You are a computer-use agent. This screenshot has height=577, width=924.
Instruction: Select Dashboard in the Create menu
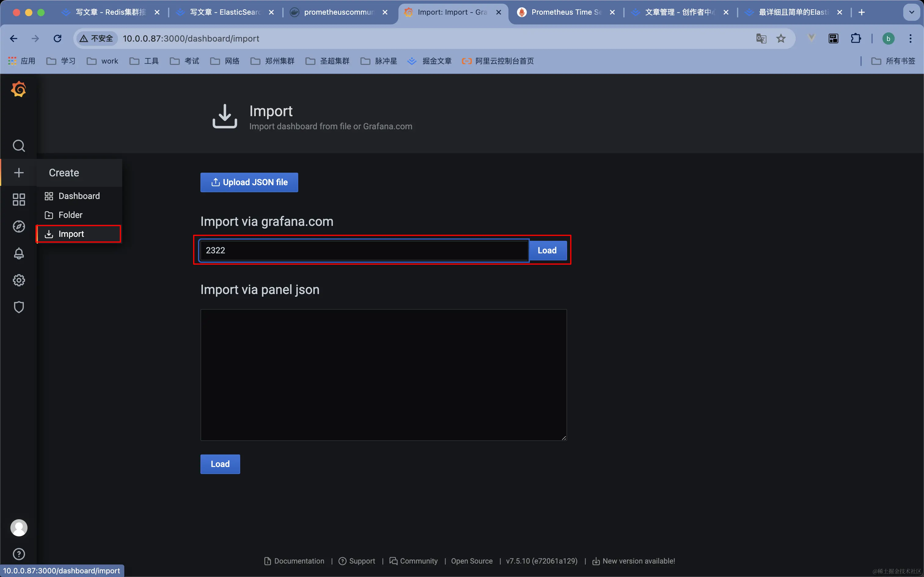(79, 196)
